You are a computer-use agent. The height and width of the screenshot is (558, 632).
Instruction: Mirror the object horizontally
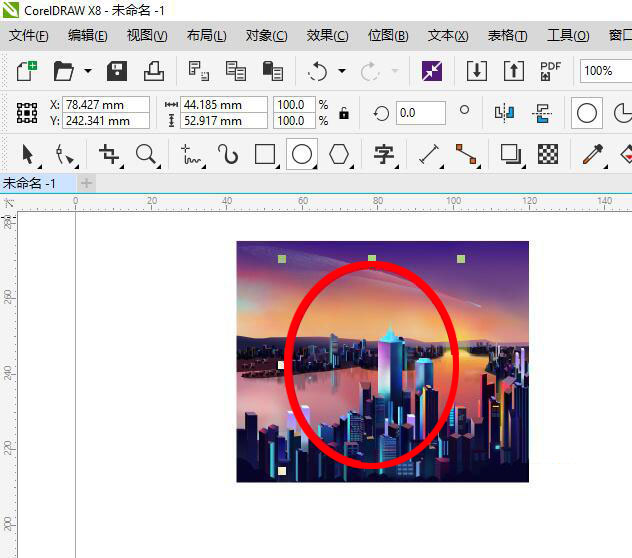pos(505,113)
